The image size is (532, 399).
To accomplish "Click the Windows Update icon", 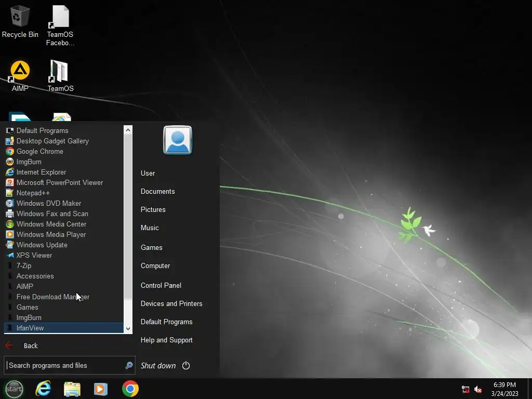I will pyautogui.click(x=10, y=245).
